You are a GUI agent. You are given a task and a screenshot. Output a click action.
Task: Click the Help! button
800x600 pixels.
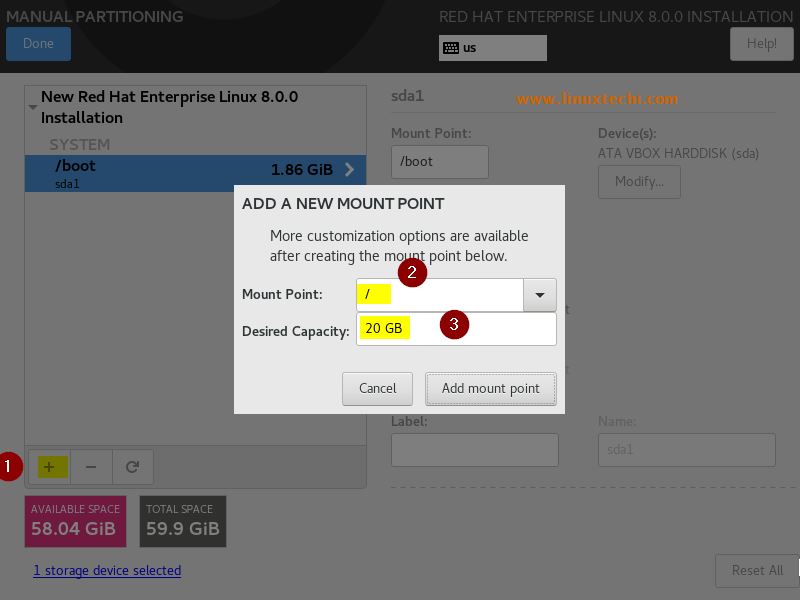(x=761, y=43)
